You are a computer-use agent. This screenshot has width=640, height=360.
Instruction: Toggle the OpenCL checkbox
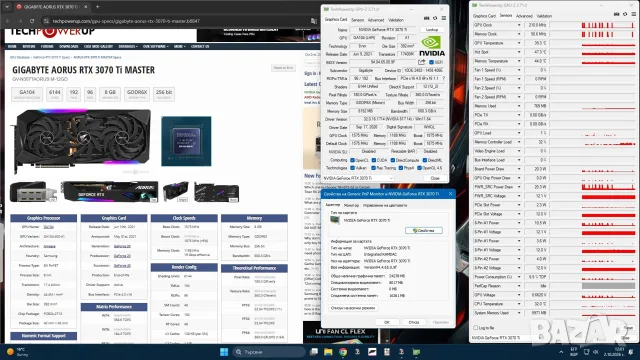352,160
